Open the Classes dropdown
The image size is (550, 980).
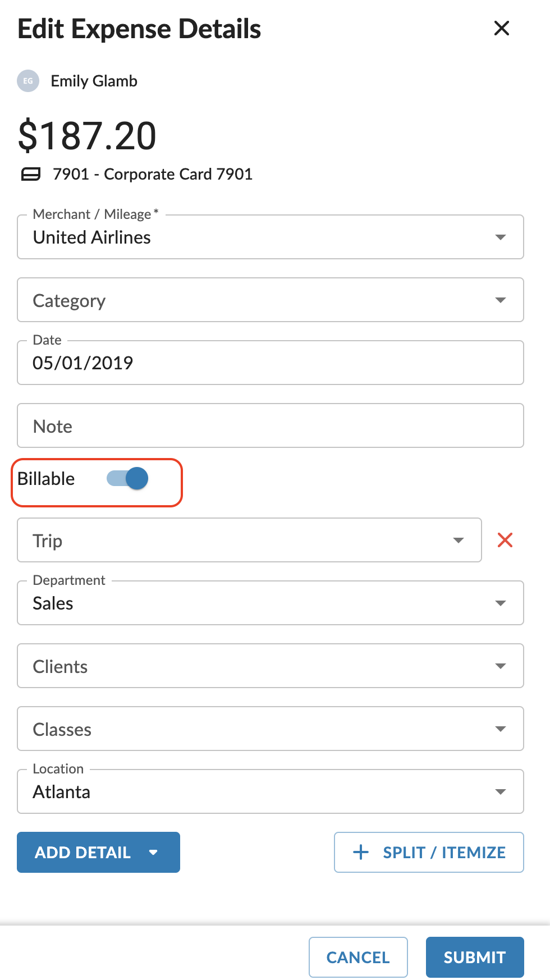click(271, 729)
